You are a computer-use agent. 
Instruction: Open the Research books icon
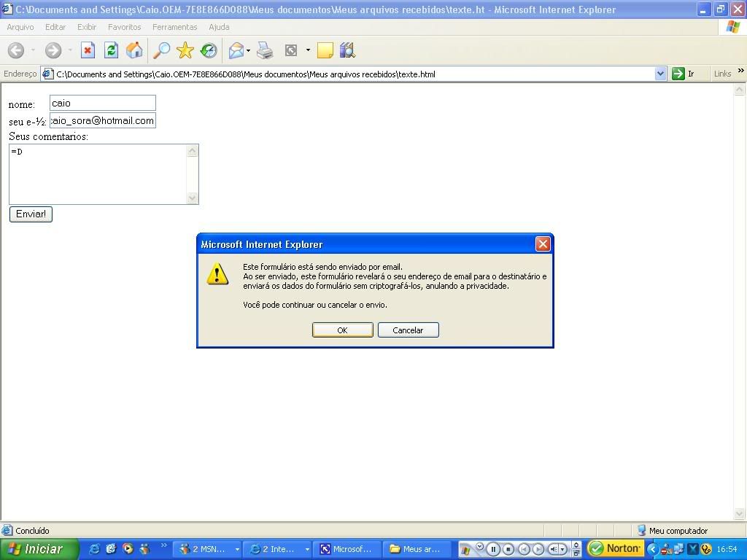(348, 50)
